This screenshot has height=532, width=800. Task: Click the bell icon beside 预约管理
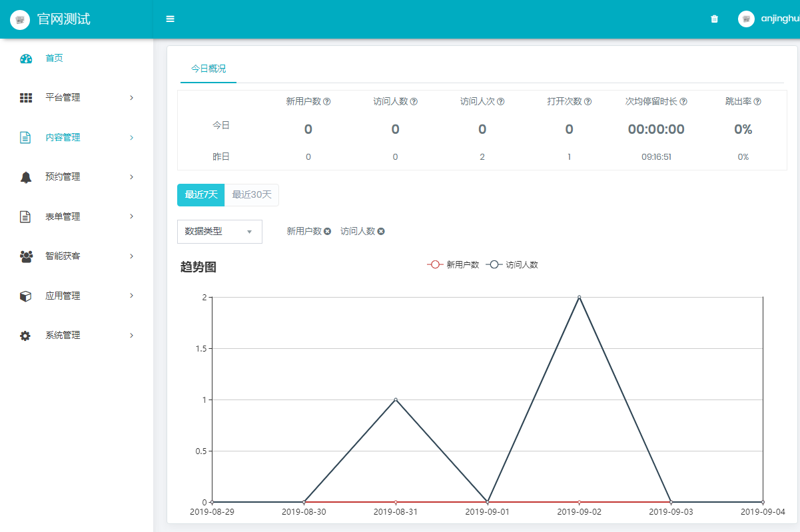pyautogui.click(x=26, y=177)
